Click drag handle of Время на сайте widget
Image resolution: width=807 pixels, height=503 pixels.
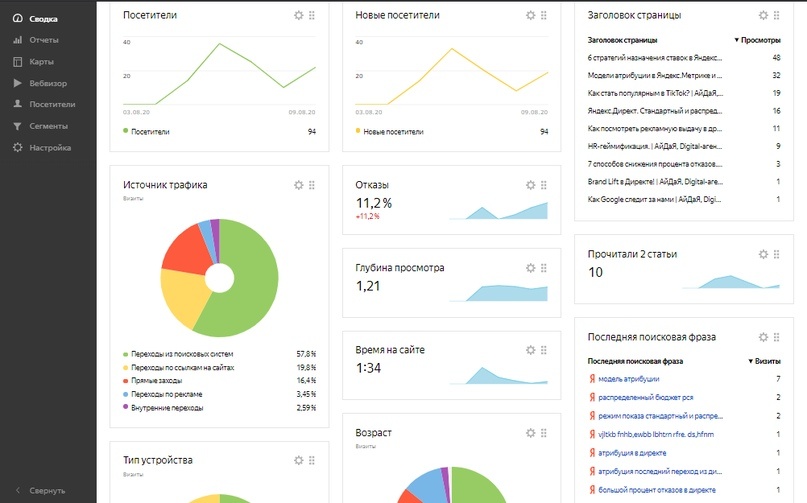[x=544, y=350]
